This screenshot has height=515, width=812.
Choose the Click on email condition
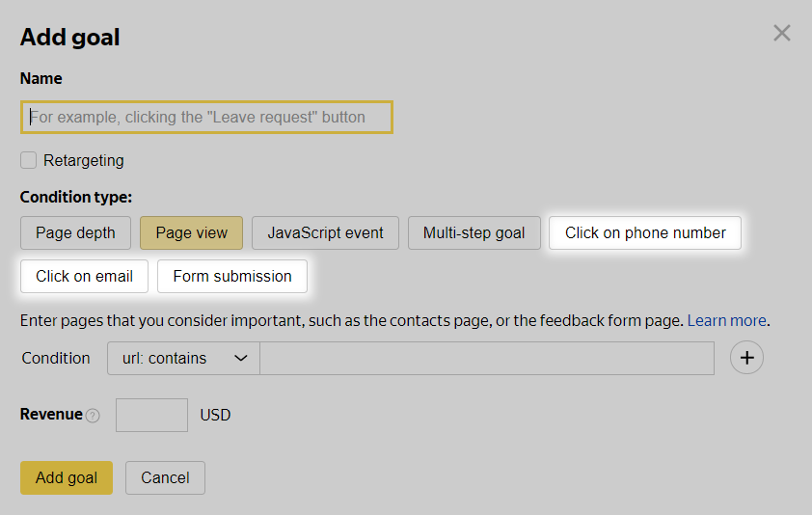(x=84, y=276)
